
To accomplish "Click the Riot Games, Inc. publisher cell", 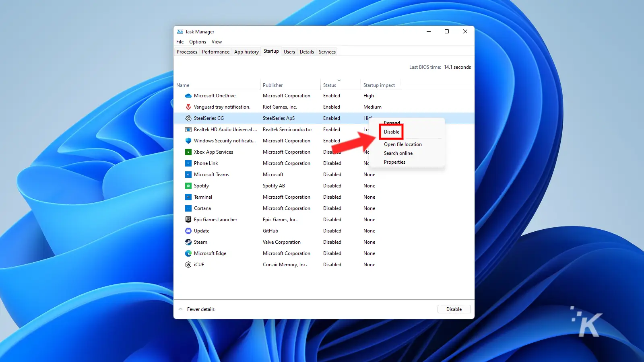I will pos(280,107).
